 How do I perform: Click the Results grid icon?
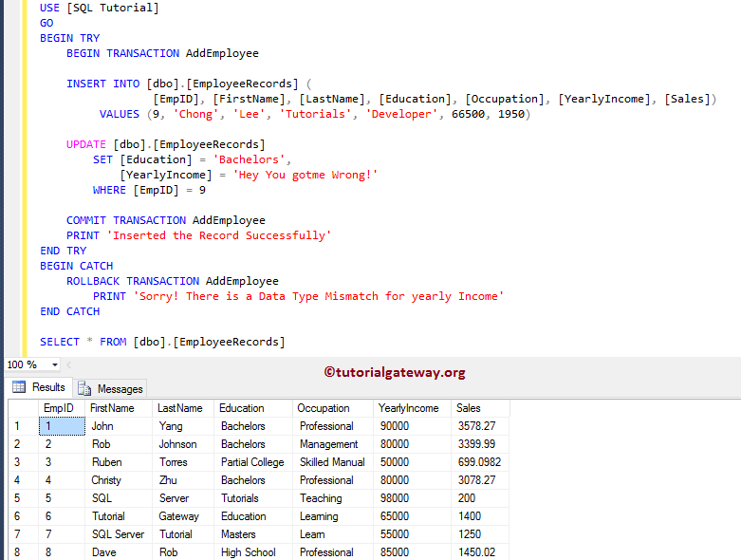click(x=19, y=387)
